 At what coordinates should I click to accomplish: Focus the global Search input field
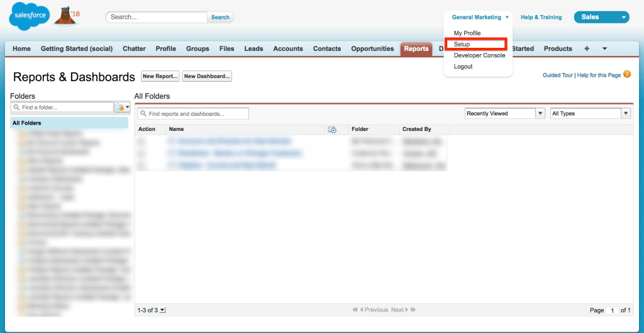[x=157, y=17]
